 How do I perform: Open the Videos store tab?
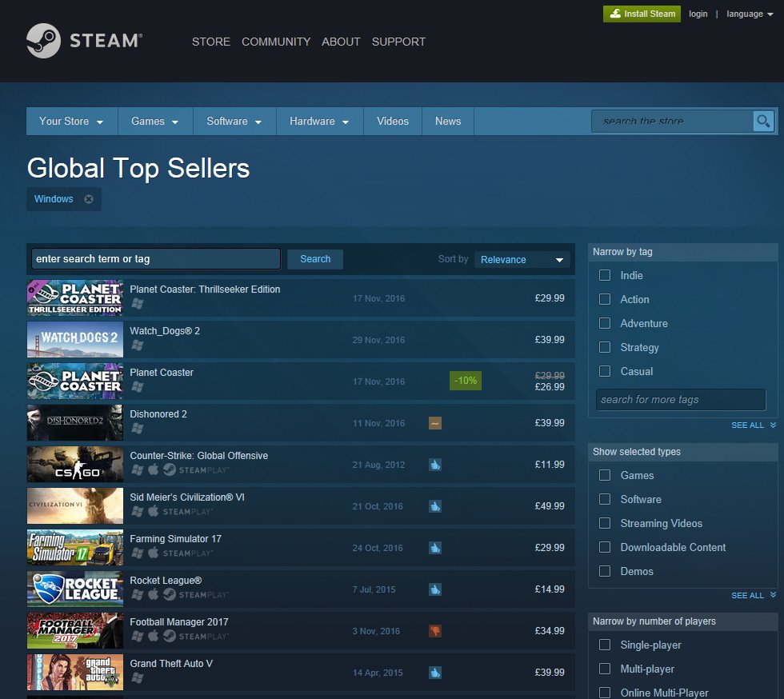(x=393, y=121)
